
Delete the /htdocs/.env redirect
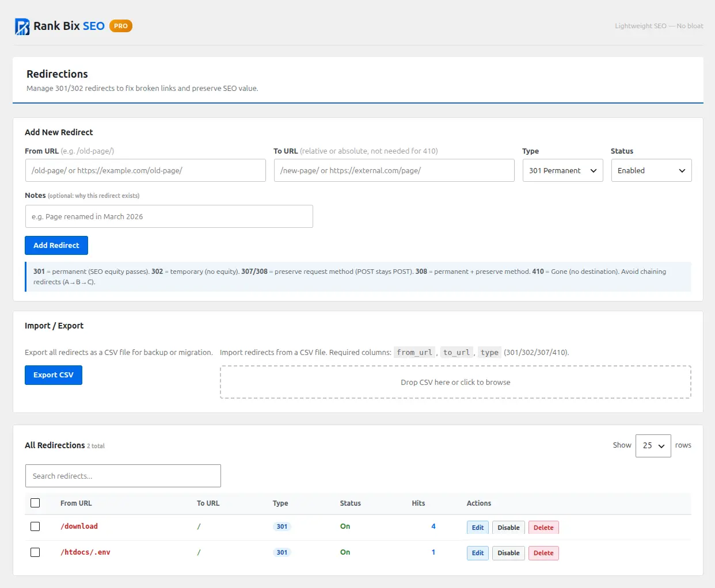point(543,553)
